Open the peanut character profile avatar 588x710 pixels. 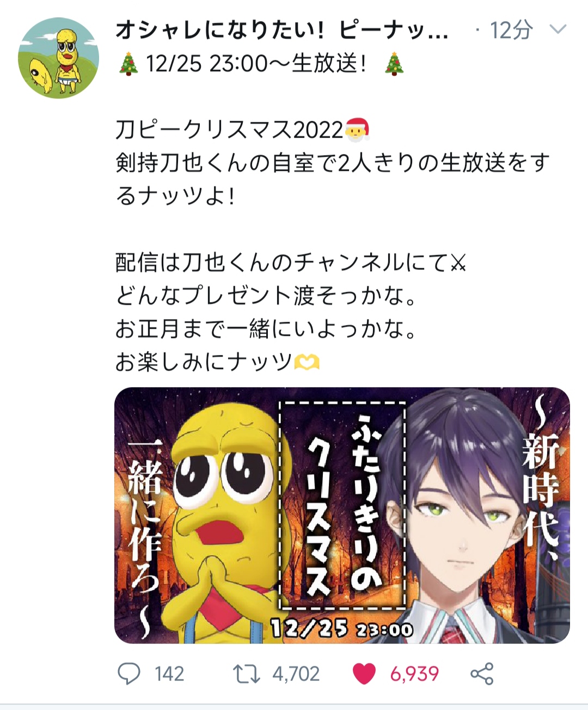[x=59, y=58]
